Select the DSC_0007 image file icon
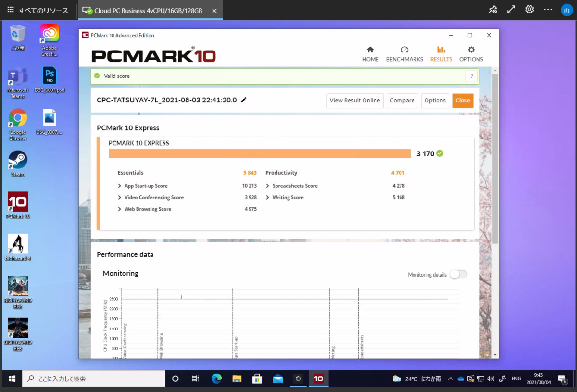Image resolution: width=577 pixels, height=392 pixels. 50,122
